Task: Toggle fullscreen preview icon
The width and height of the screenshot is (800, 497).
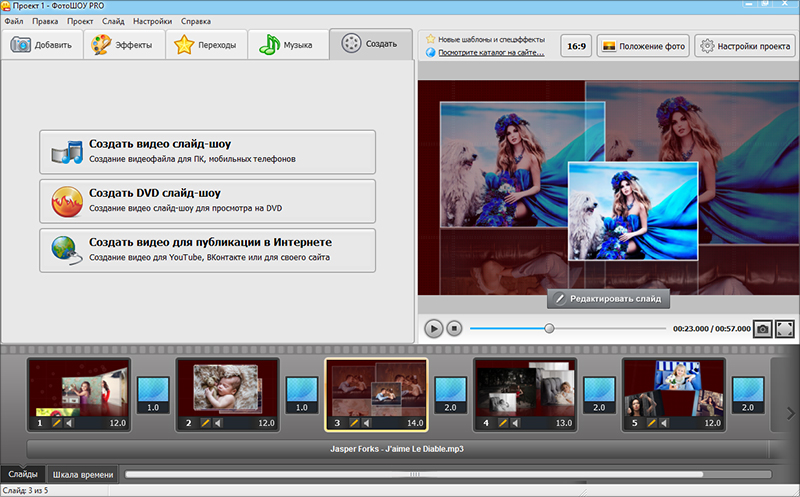Action: (x=785, y=329)
